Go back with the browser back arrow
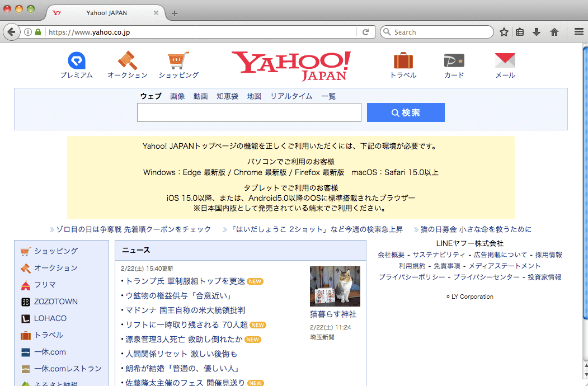 [x=11, y=32]
